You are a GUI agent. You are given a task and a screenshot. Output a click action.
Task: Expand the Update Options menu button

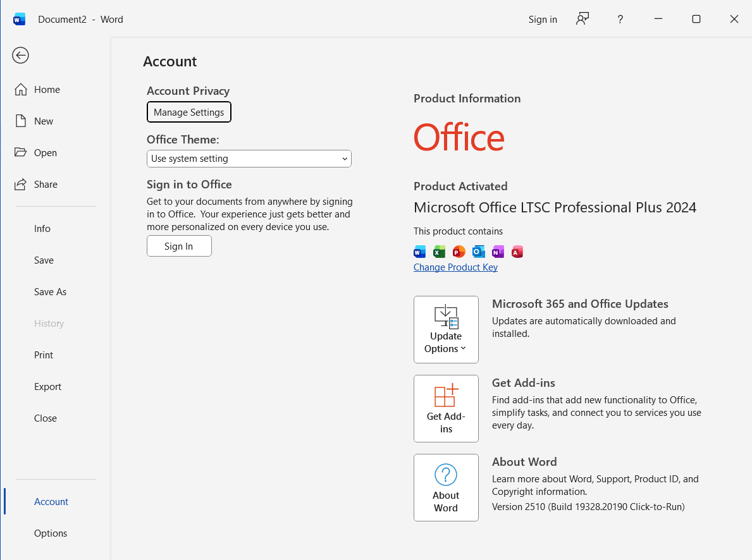coord(446,329)
